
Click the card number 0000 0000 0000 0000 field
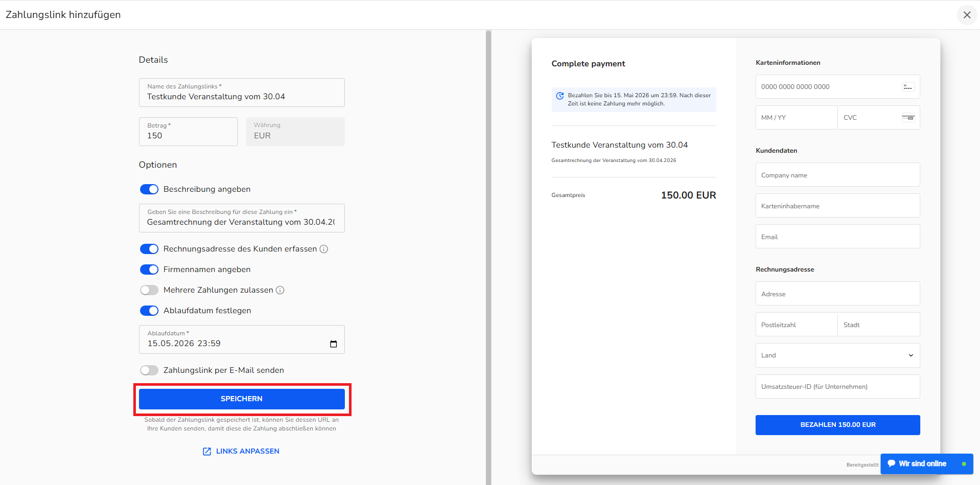click(x=837, y=87)
